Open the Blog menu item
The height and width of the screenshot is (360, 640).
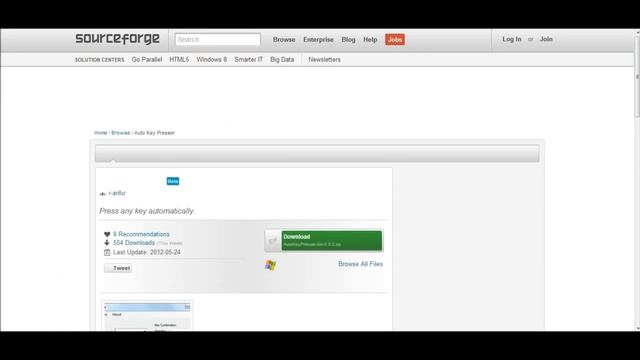point(348,40)
